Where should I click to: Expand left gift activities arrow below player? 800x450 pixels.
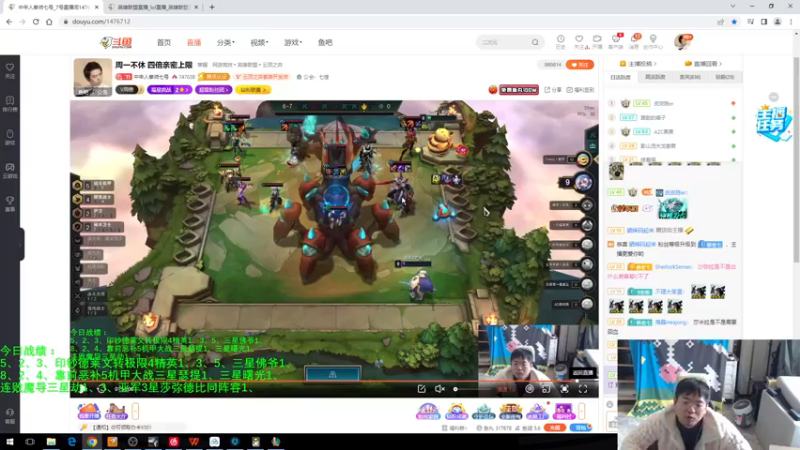click(x=135, y=411)
